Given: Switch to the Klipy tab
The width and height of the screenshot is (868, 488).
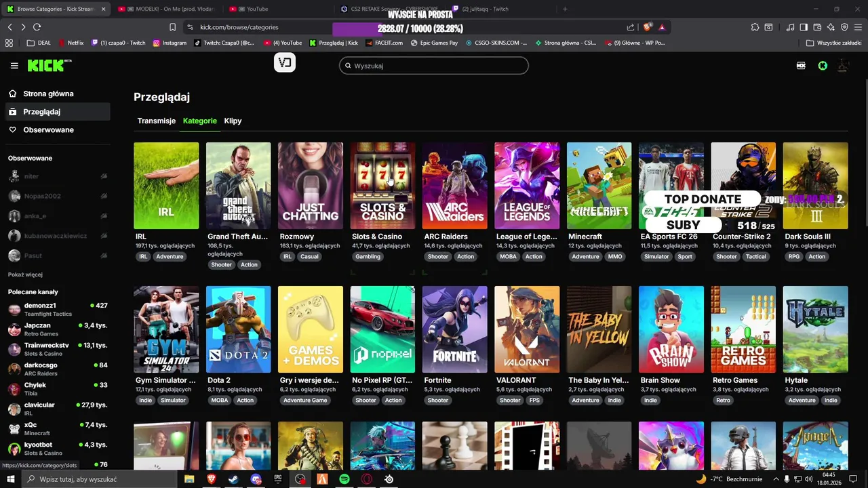Looking at the screenshot, I should click(x=233, y=121).
